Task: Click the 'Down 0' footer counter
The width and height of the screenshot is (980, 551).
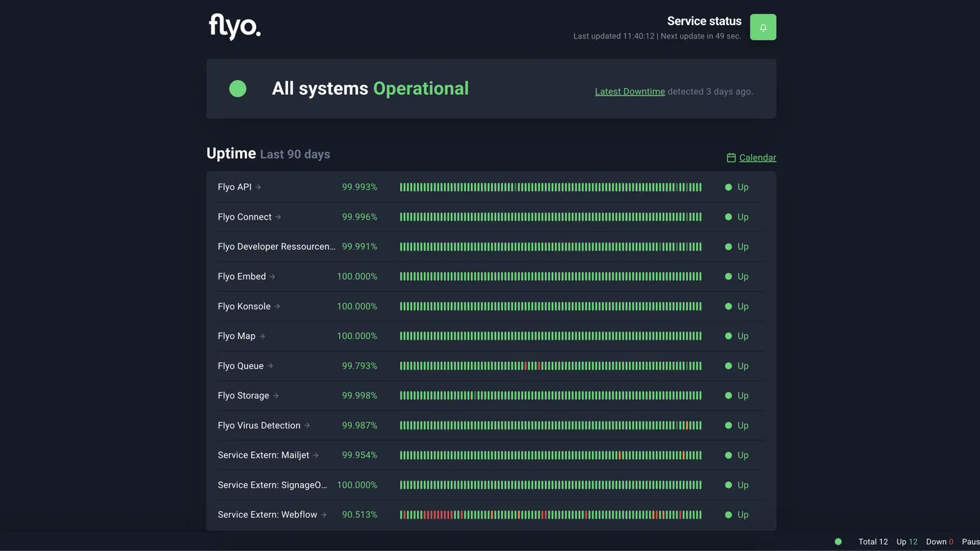Action: [940, 542]
